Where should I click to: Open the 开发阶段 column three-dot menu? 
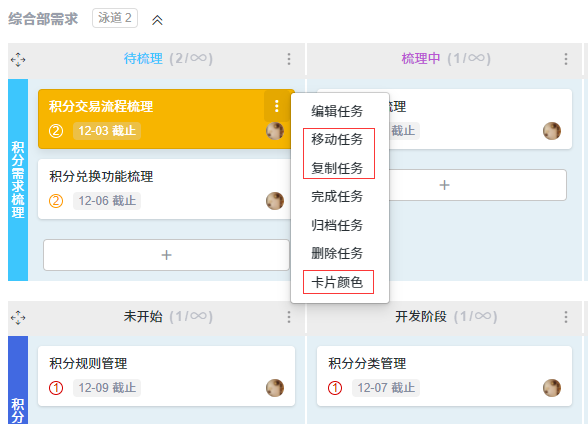point(566,317)
